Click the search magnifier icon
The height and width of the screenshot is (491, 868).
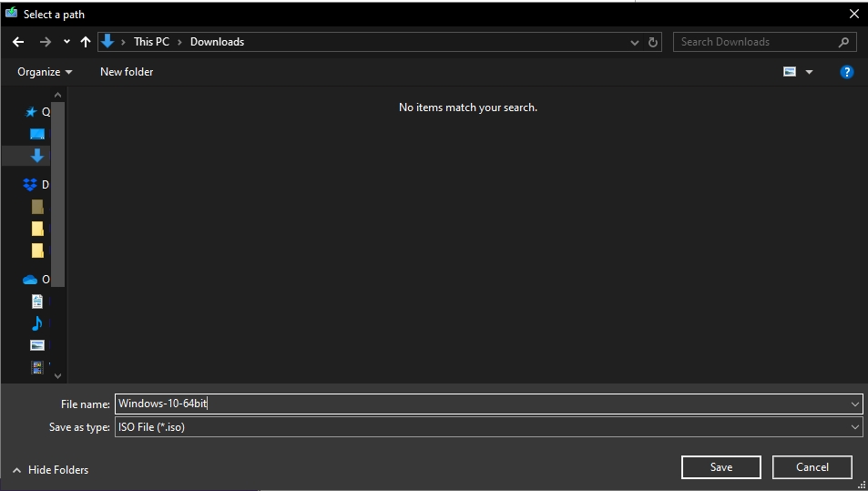(x=843, y=42)
